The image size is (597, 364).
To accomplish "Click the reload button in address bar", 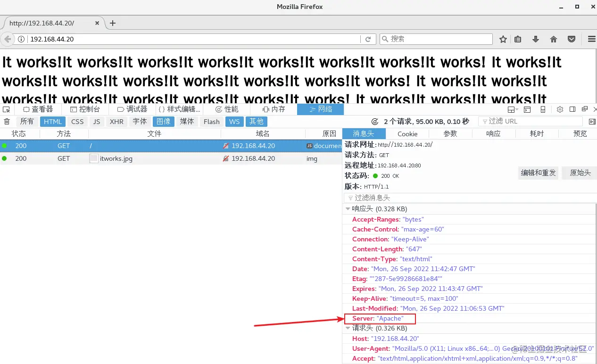I will click(368, 39).
